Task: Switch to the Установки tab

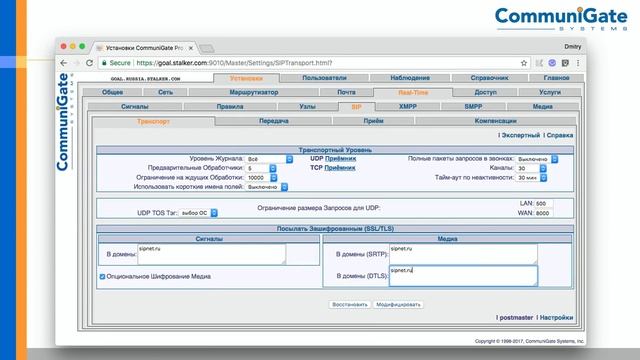Action: tap(246, 78)
